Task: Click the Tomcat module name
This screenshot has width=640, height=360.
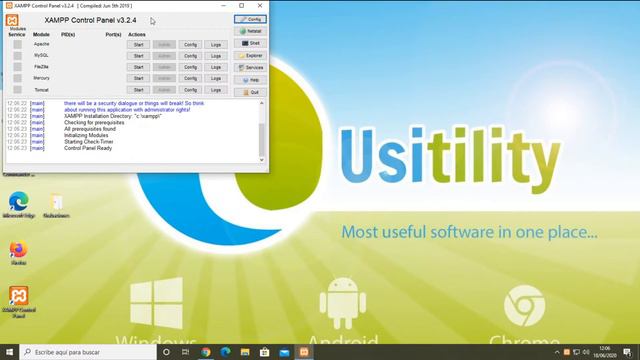Action: (x=41, y=90)
